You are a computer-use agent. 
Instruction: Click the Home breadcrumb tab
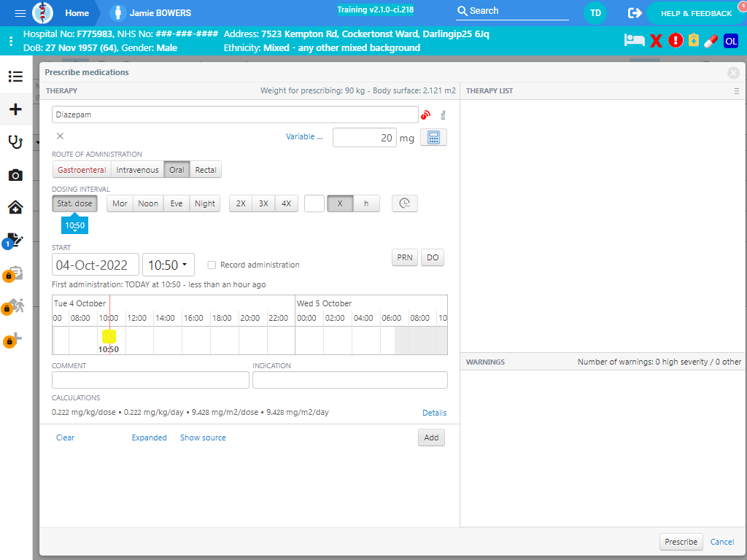tap(77, 13)
